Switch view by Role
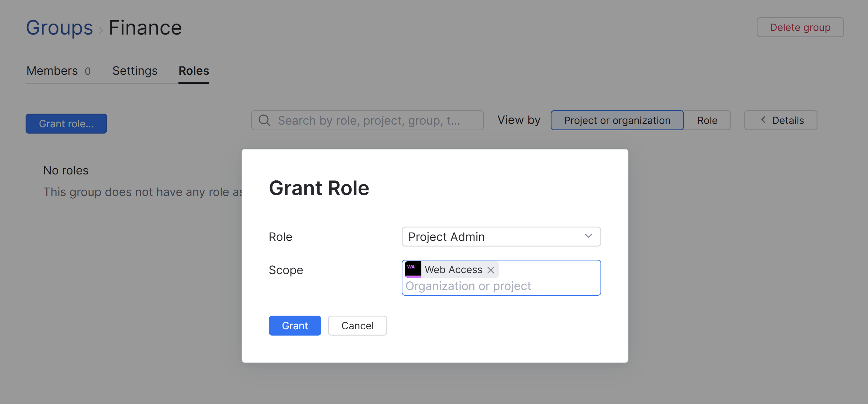This screenshot has width=868, height=404. pyautogui.click(x=707, y=120)
